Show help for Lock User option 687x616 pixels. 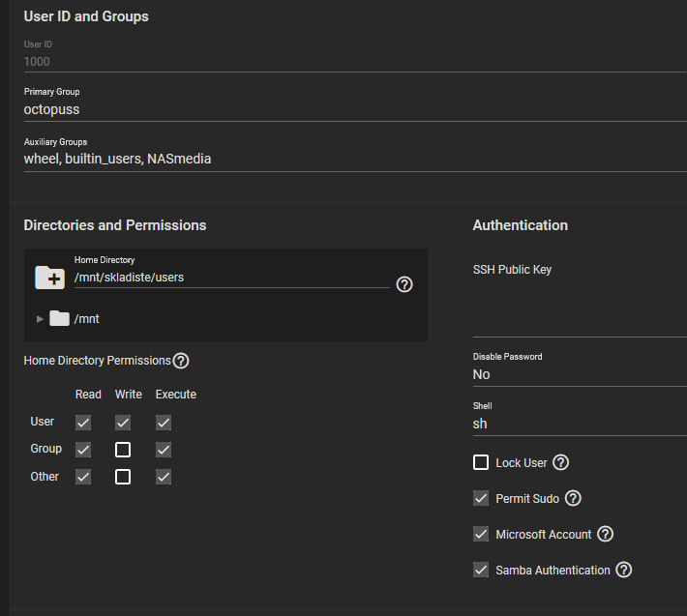point(561,462)
